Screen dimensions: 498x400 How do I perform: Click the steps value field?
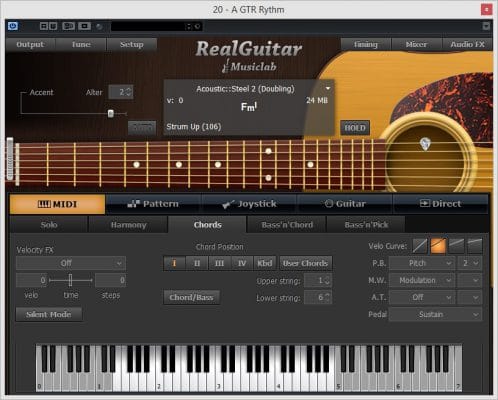[111, 280]
